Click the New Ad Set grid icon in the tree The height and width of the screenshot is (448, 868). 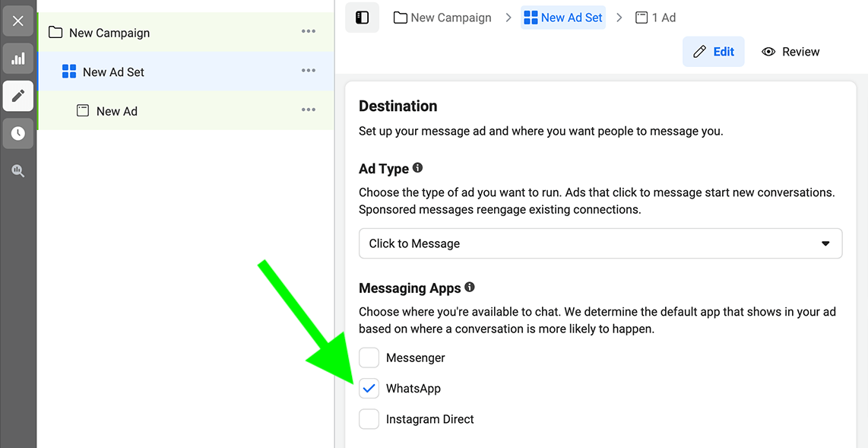pyautogui.click(x=69, y=71)
